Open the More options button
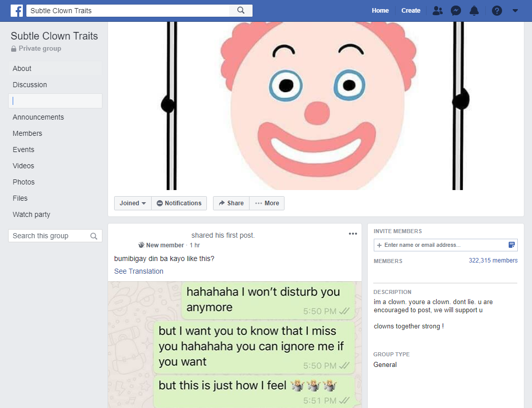 pos(267,203)
